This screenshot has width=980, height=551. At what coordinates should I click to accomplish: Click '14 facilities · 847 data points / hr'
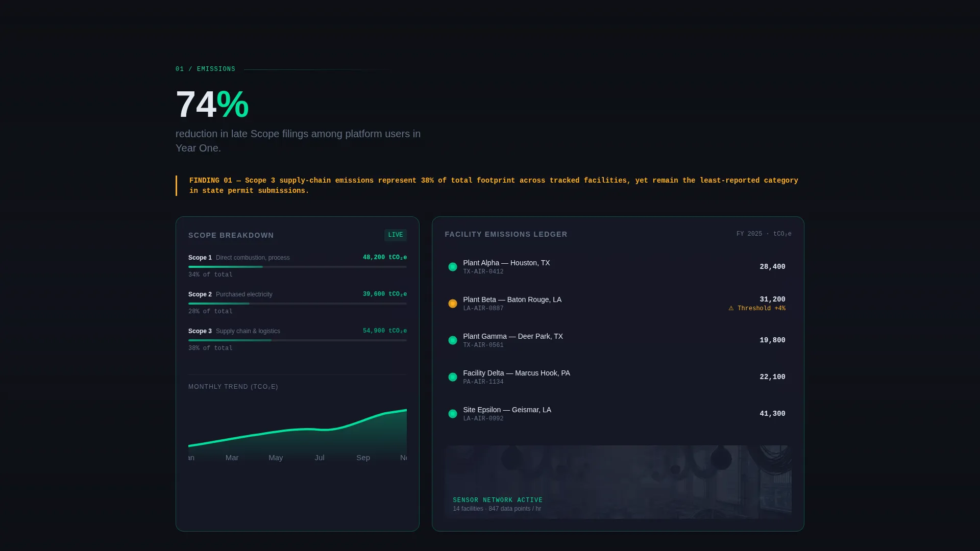point(497,509)
